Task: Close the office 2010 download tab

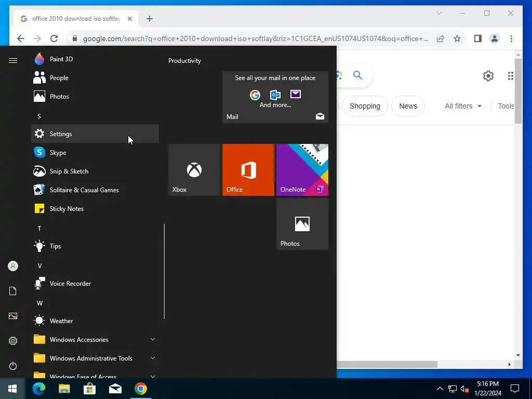Action: pos(129,19)
